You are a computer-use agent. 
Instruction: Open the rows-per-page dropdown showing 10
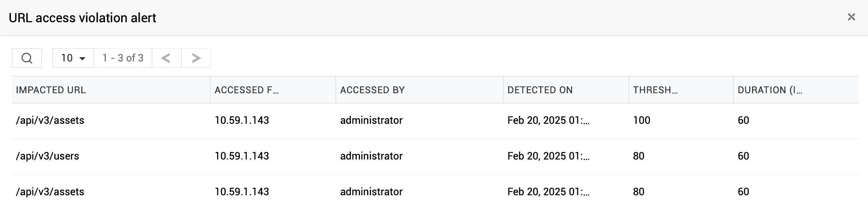pyautogui.click(x=73, y=58)
